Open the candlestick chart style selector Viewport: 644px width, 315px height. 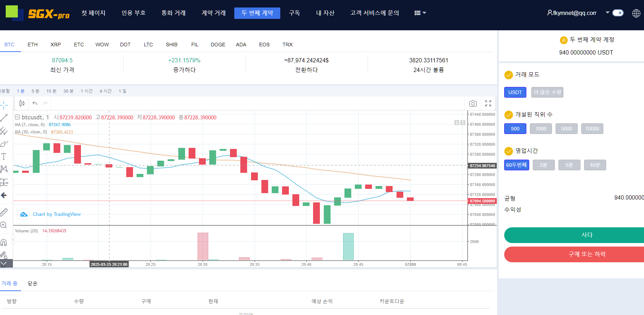click(22, 103)
